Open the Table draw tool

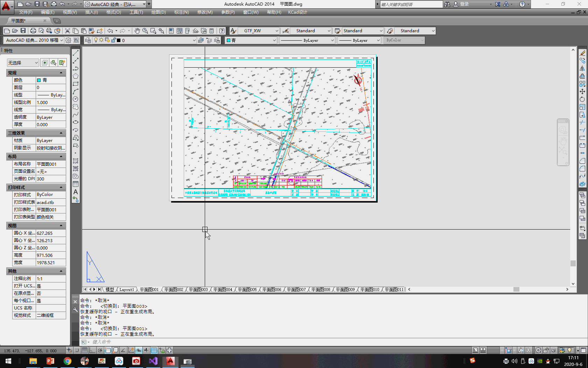[75, 184]
